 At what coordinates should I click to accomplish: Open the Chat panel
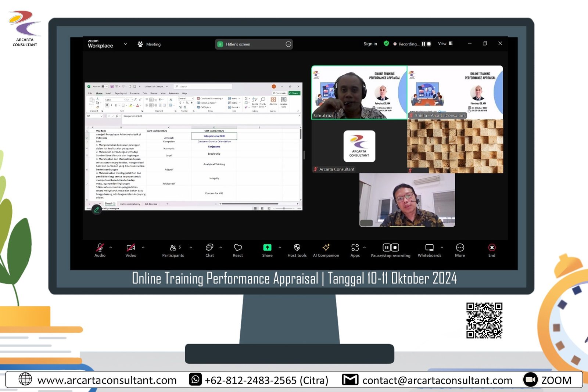(x=209, y=248)
